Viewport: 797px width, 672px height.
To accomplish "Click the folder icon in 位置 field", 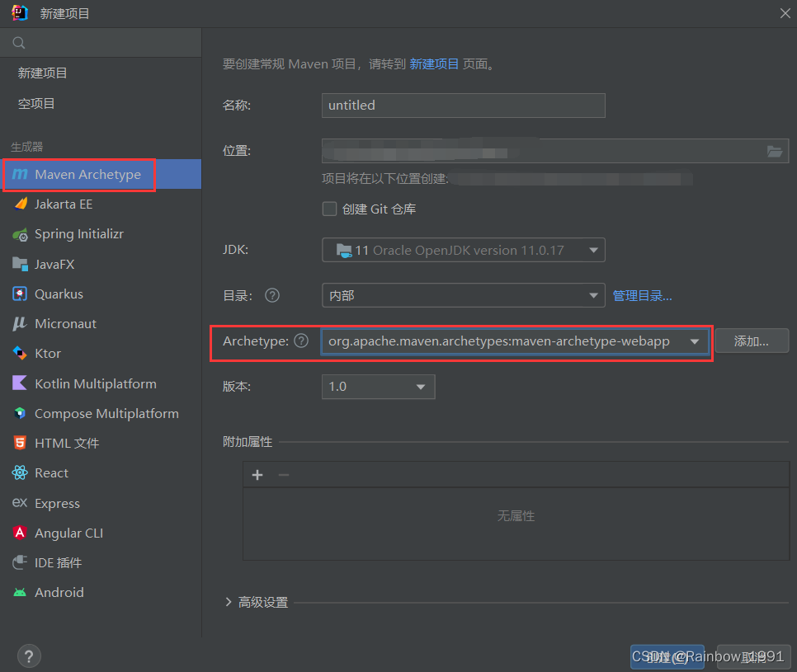I will (774, 151).
